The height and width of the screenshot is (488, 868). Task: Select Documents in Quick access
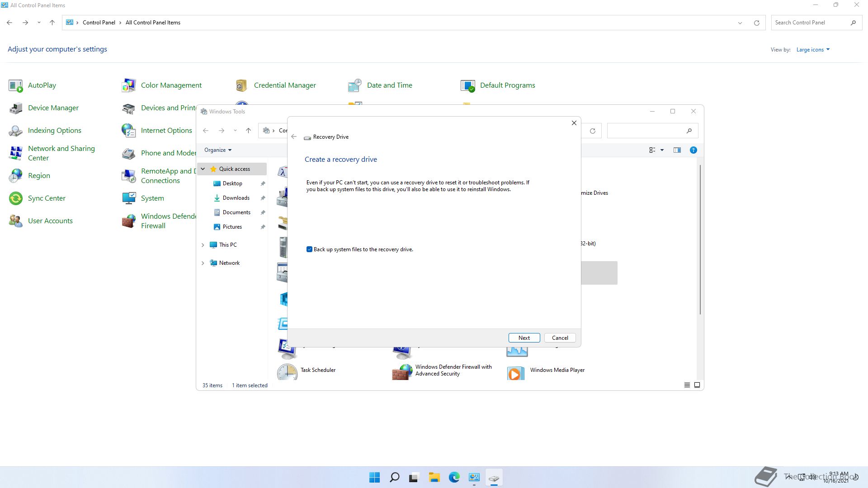236,212
